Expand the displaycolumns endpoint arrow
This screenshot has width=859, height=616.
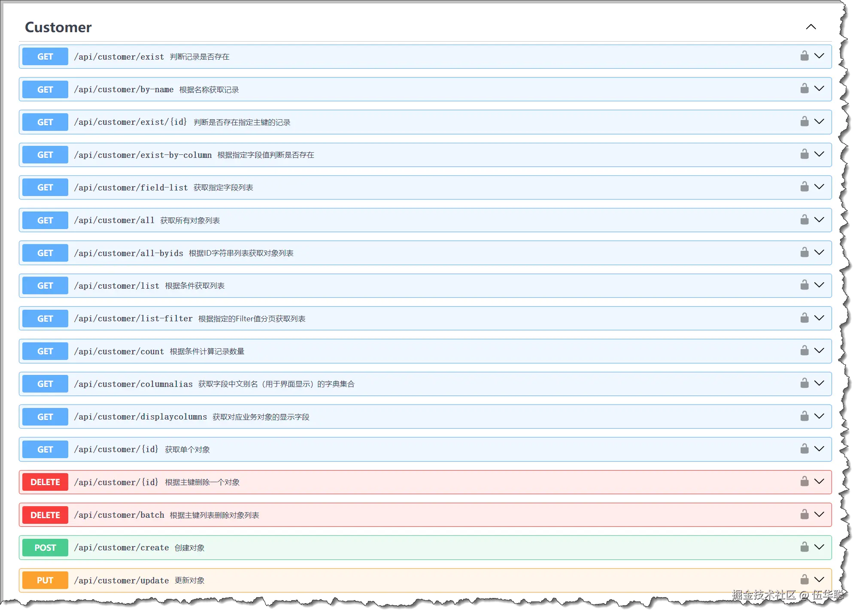(819, 417)
